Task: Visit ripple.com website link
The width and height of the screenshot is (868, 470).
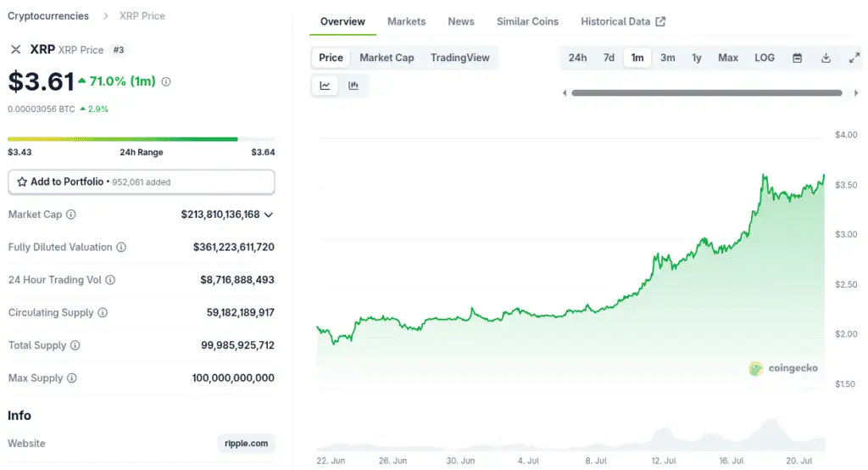Action: pos(247,444)
